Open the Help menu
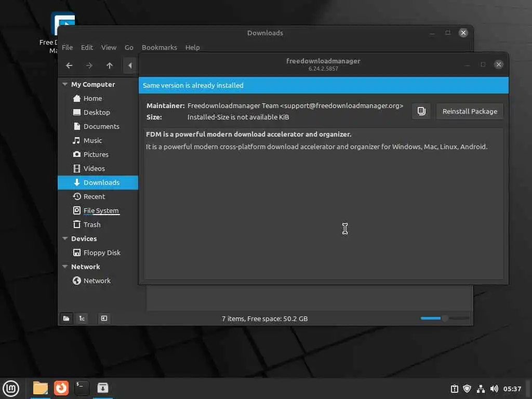532x399 pixels. pos(192,47)
